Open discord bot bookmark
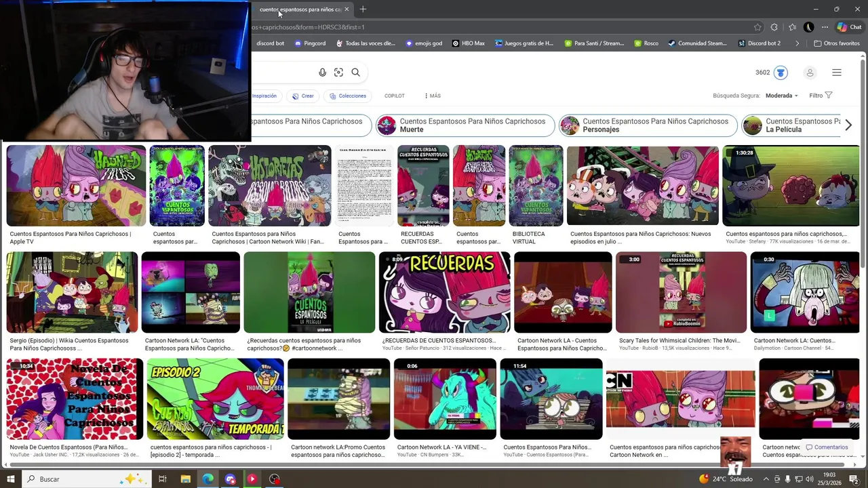Image resolution: width=868 pixels, height=488 pixels. point(270,43)
